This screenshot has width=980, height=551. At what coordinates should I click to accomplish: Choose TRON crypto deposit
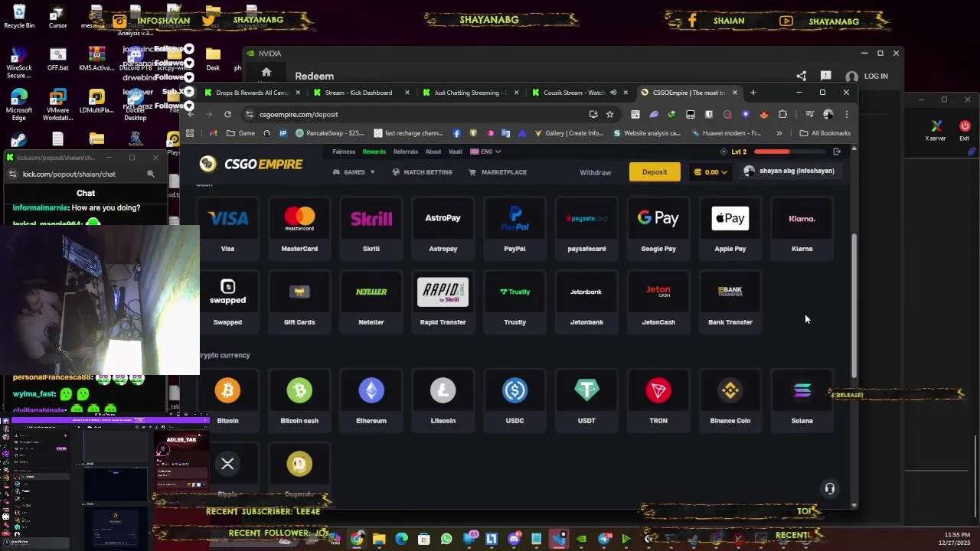point(658,400)
